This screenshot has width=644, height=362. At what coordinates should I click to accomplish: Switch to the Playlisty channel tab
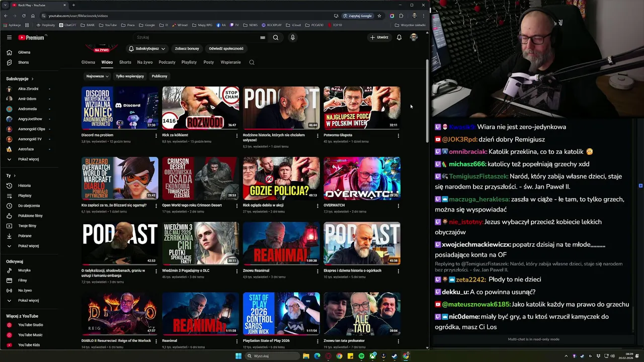(x=189, y=62)
